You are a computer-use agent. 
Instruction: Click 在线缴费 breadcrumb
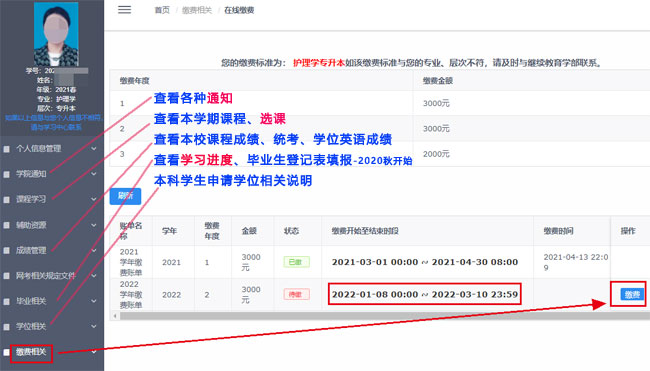tap(239, 10)
